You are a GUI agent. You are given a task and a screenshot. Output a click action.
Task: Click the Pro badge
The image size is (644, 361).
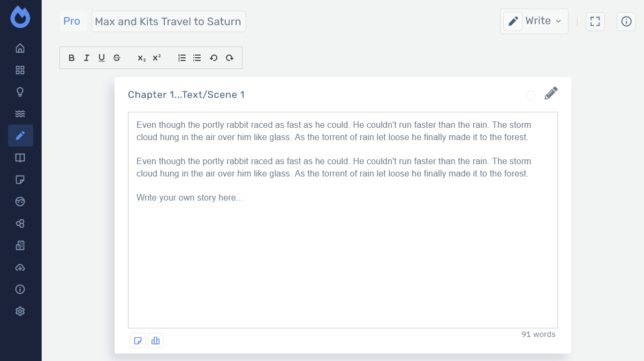coord(72,21)
